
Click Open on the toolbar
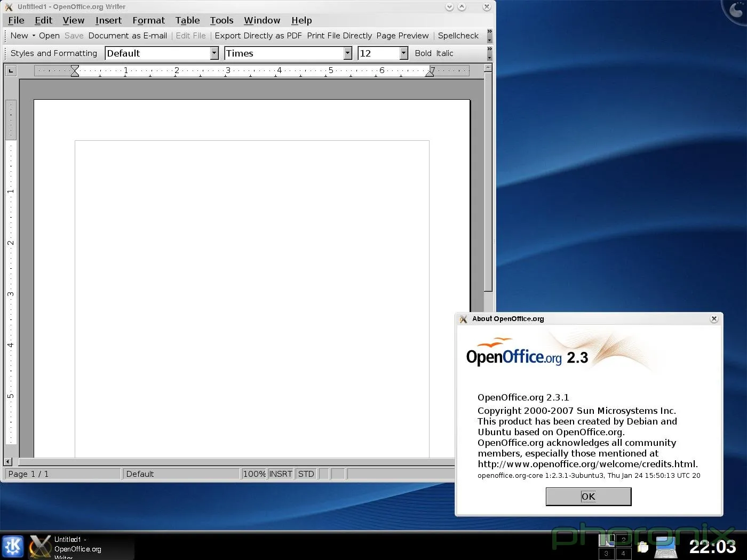pyautogui.click(x=49, y=36)
